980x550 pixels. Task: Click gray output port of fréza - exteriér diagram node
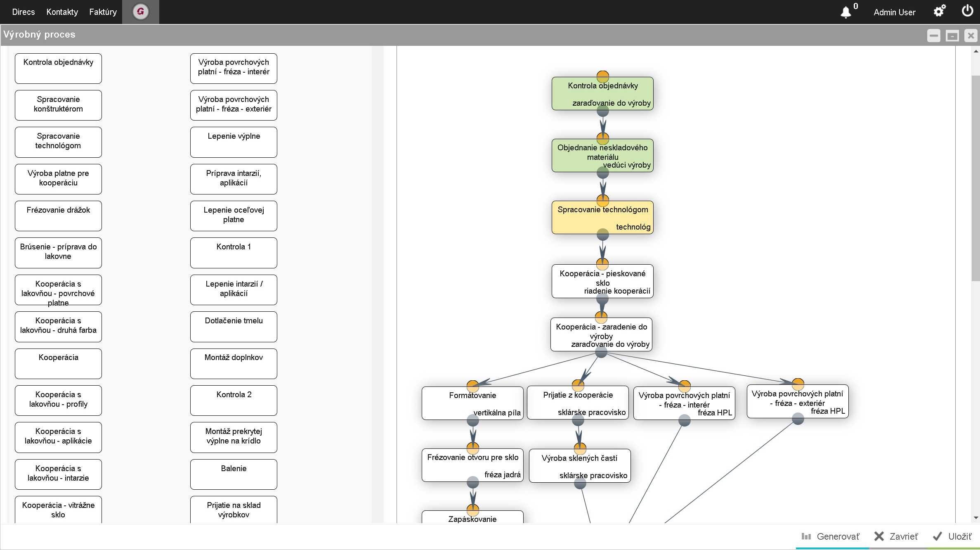click(x=798, y=419)
